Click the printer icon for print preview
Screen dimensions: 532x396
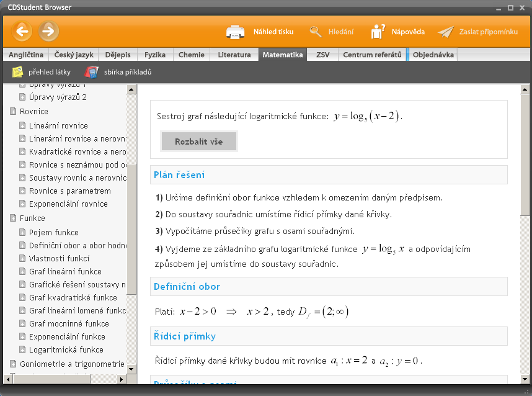click(235, 32)
